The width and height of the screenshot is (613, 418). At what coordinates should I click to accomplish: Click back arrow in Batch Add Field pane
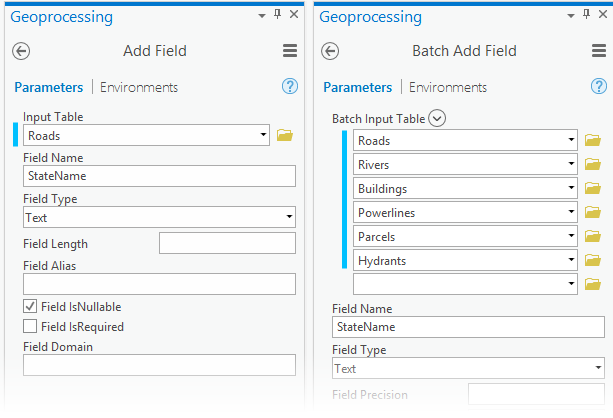coord(331,51)
